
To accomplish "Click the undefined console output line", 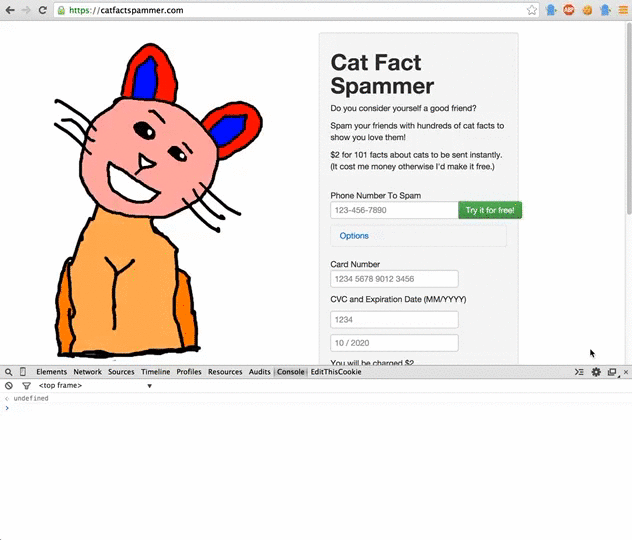I will click(x=31, y=398).
